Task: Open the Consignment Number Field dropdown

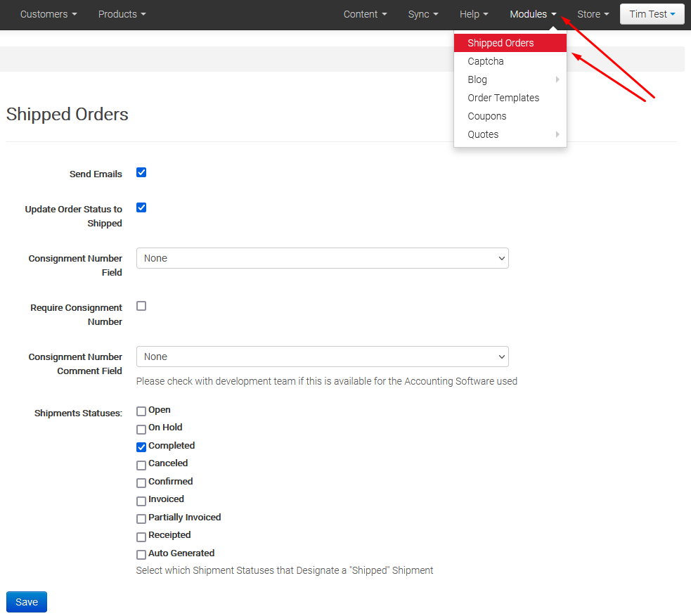Action: (322, 258)
